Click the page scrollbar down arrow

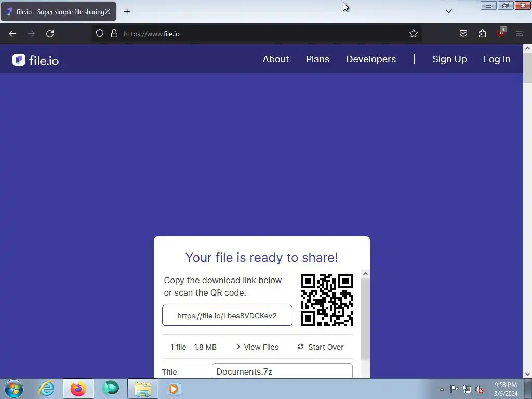[527, 374]
